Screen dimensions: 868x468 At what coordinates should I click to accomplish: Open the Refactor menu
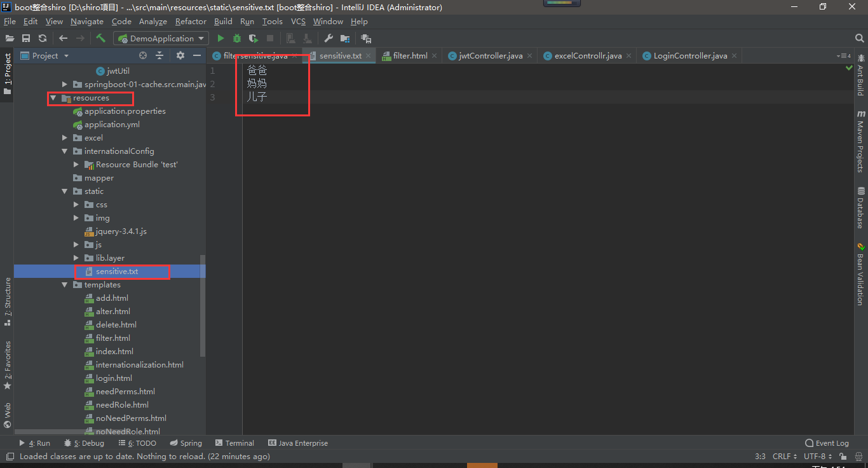click(x=191, y=21)
